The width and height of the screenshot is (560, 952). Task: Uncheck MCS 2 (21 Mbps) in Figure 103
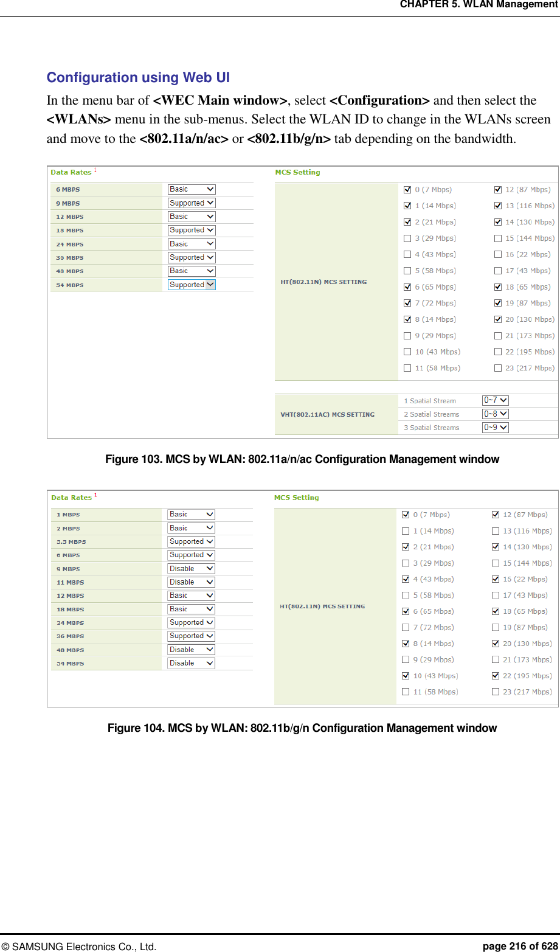[x=407, y=222]
